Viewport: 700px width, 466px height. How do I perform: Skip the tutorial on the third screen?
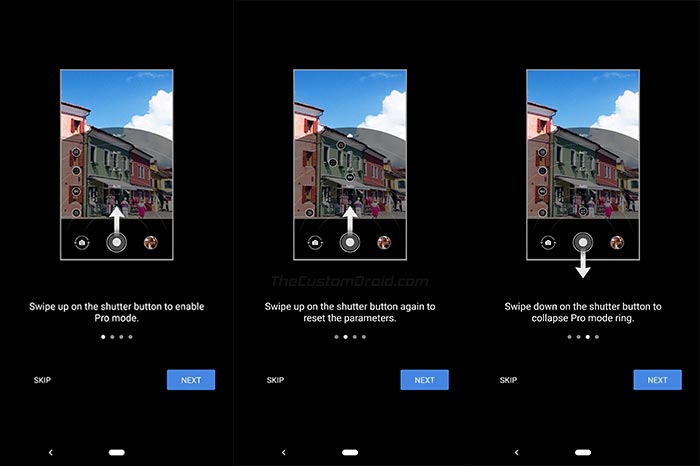[508, 380]
